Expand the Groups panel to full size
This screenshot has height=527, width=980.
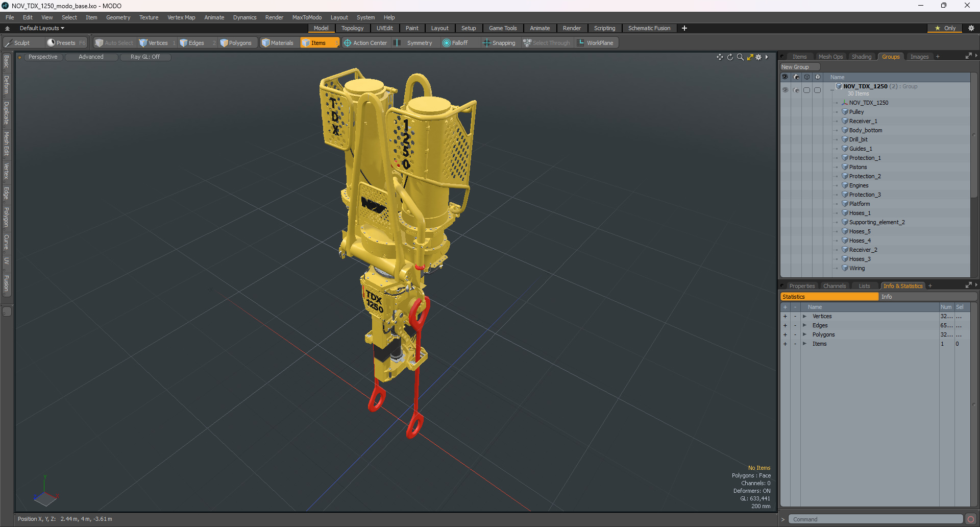968,56
